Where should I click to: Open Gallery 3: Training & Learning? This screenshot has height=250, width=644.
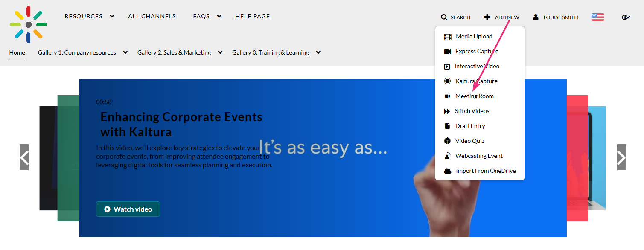click(271, 52)
